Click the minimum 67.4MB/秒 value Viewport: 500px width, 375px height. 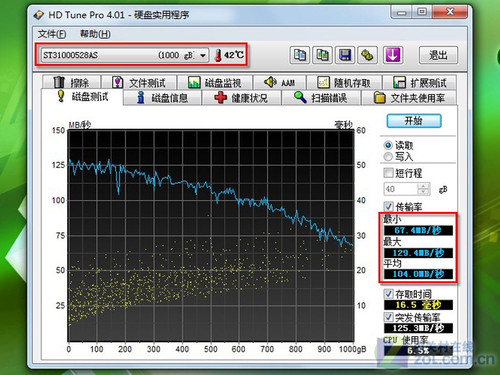pos(418,230)
